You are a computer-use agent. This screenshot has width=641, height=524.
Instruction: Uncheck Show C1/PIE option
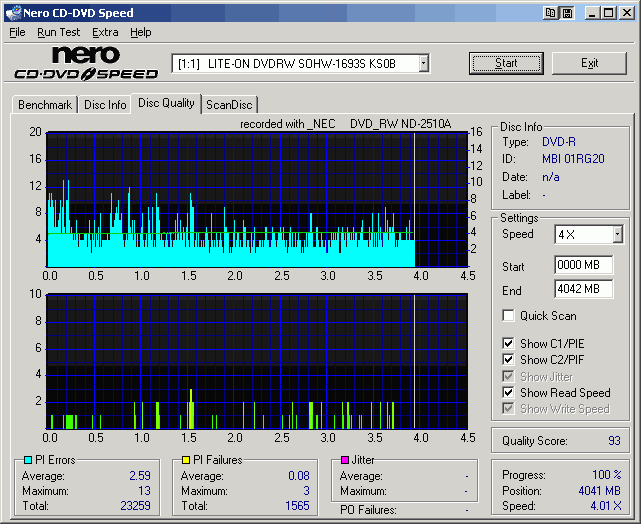(x=509, y=344)
